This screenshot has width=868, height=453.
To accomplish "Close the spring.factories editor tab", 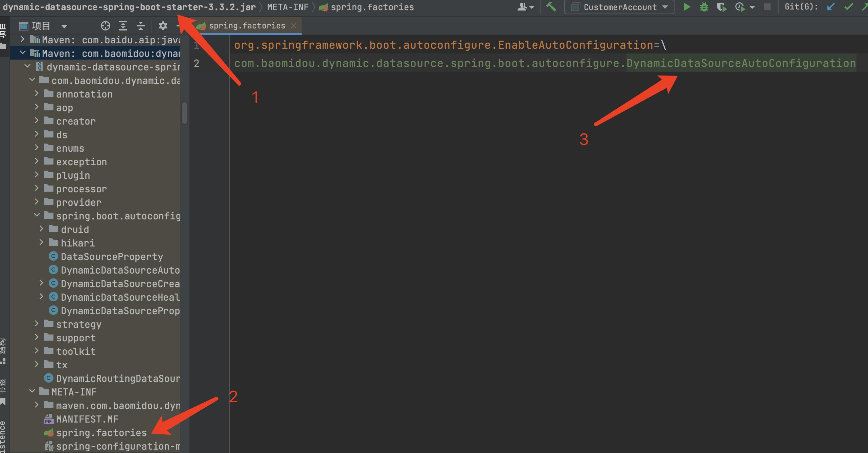I will pos(294,26).
